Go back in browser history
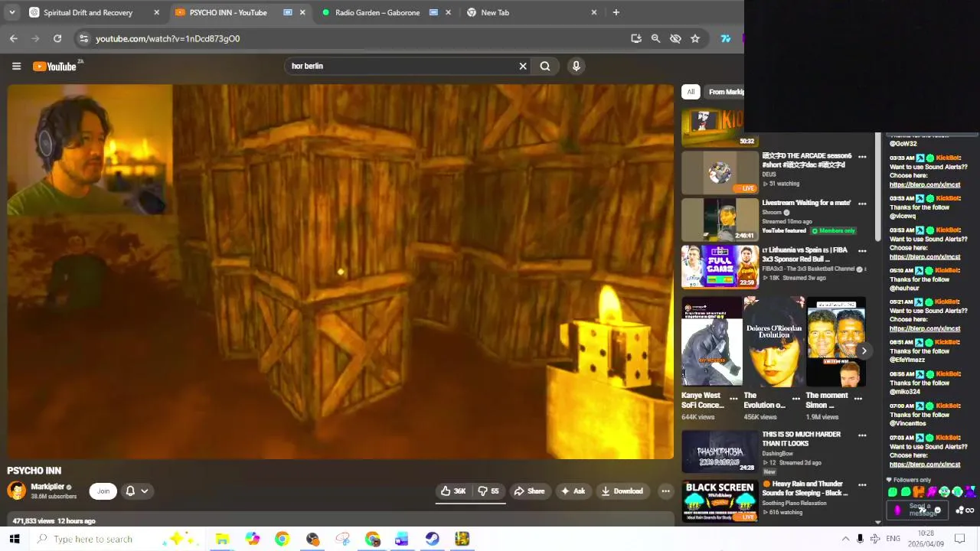This screenshot has width=980, height=551. [x=14, y=38]
